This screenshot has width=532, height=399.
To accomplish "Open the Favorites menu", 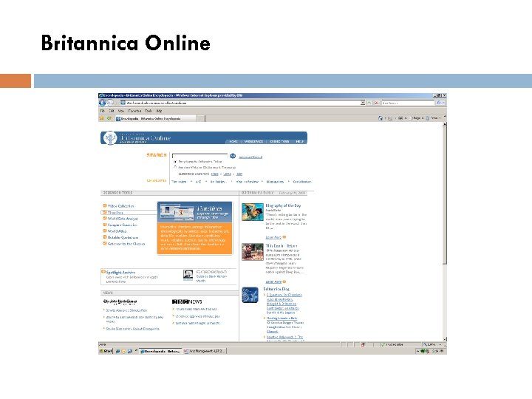I will tap(134, 111).
